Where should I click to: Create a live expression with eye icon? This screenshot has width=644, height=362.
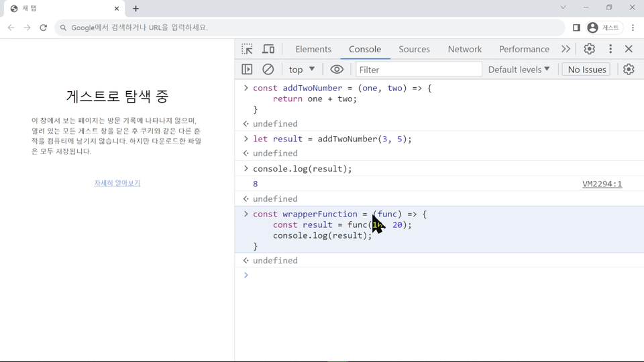click(x=337, y=69)
